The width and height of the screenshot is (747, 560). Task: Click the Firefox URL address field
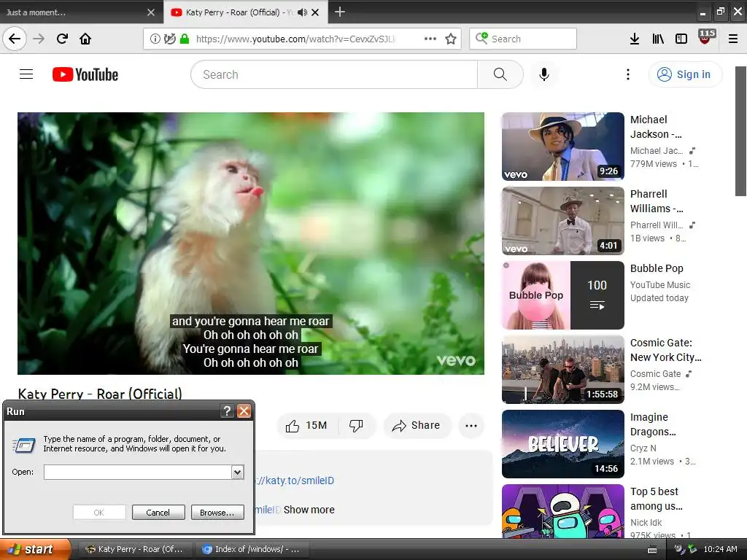(295, 39)
